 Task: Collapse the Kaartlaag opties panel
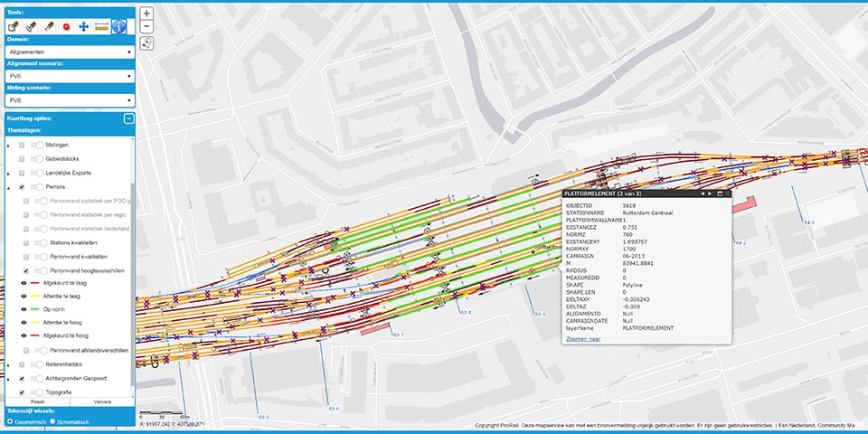[128, 118]
